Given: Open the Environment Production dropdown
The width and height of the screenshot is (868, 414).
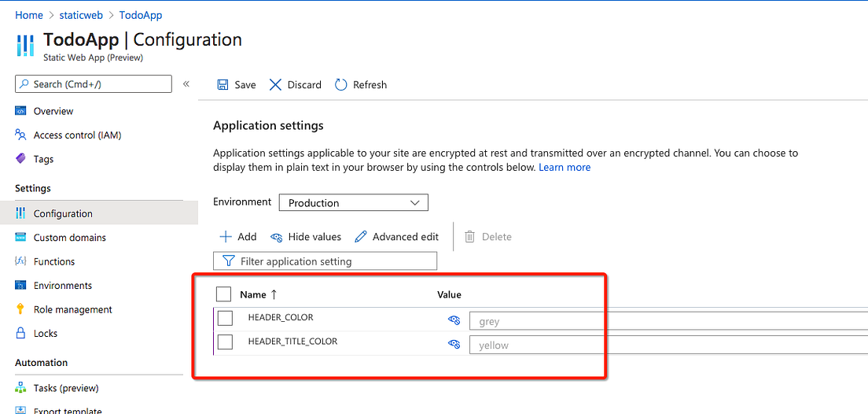Looking at the screenshot, I should click(353, 203).
